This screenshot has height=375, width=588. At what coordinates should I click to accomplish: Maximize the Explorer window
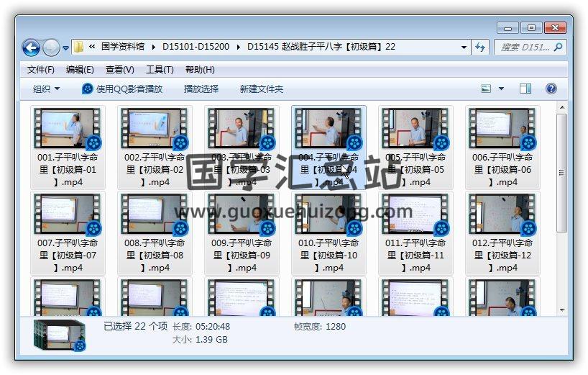tap(531, 28)
